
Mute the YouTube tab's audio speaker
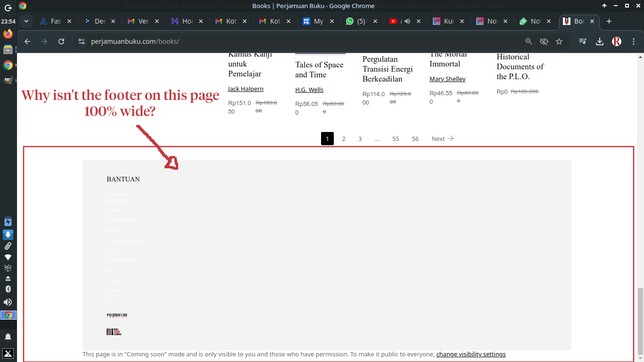coord(406,21)
